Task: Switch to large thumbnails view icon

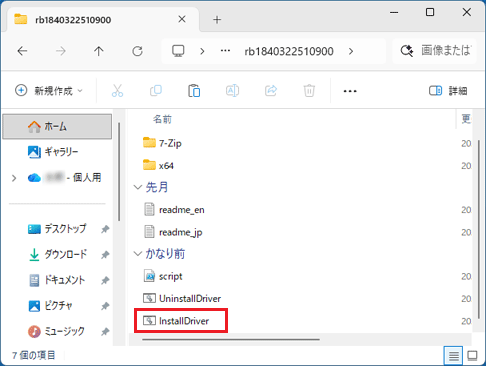Action: tap(472, 356)
